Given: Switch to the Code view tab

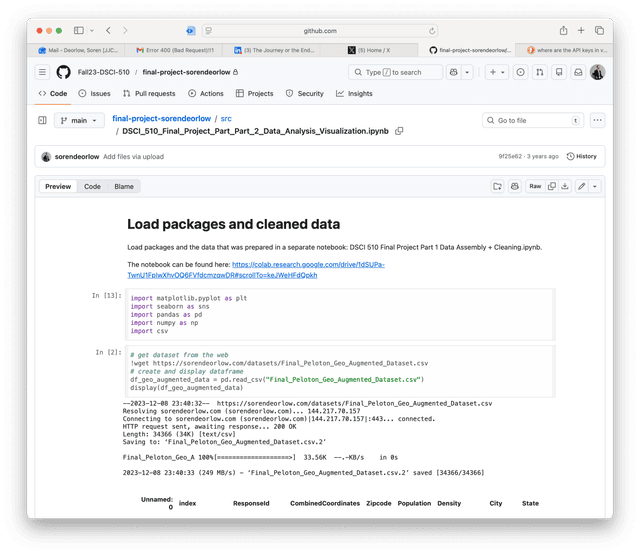Looking at the screenshot, I should click(x=92, y=186).
